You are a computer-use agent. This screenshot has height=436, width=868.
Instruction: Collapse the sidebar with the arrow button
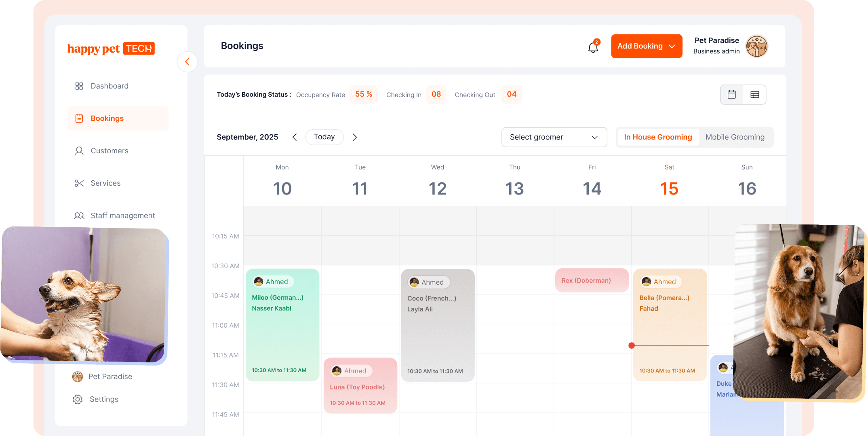click(187, 62)
